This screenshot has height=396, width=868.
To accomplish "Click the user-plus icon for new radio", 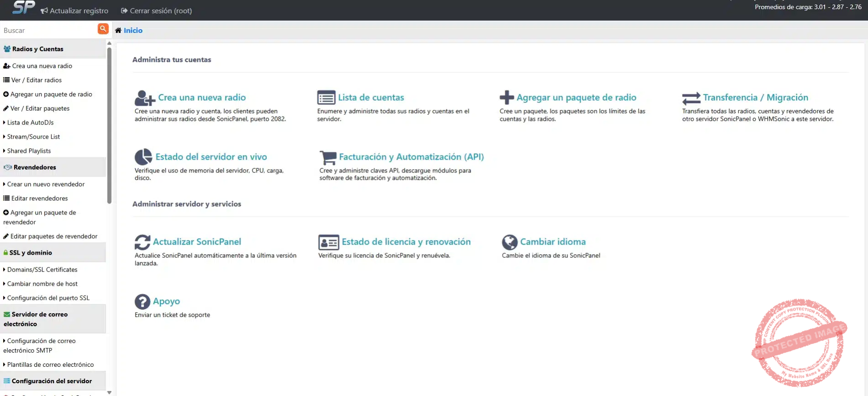I will pyautogui.click(x=144, y=98).
